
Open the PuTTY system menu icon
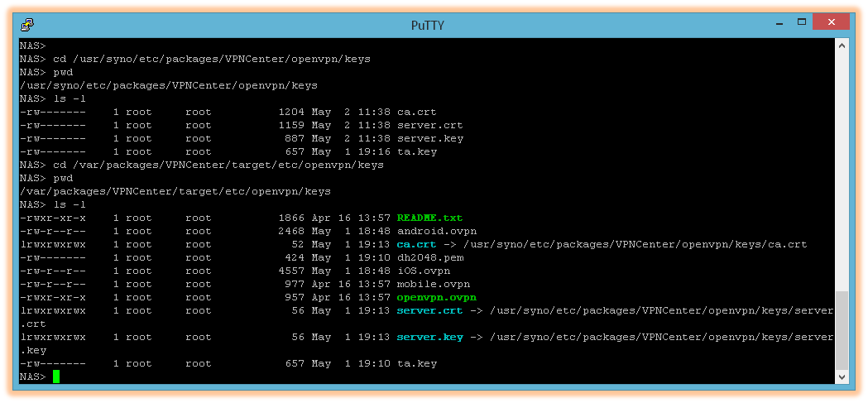click(x=27, y=25)
